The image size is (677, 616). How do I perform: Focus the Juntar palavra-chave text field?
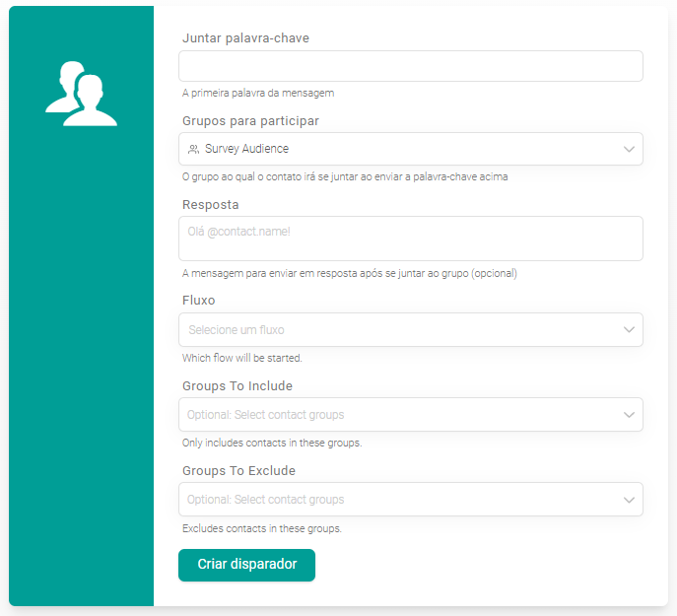pyautogui.click(x=410, y=66)
